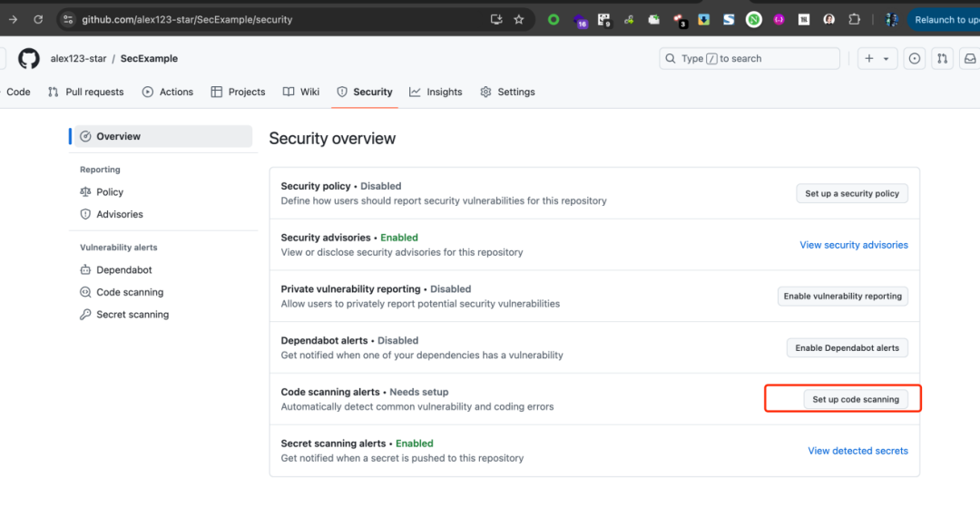
Task: Reload the page in the browser
Action: tap(38, 19)
